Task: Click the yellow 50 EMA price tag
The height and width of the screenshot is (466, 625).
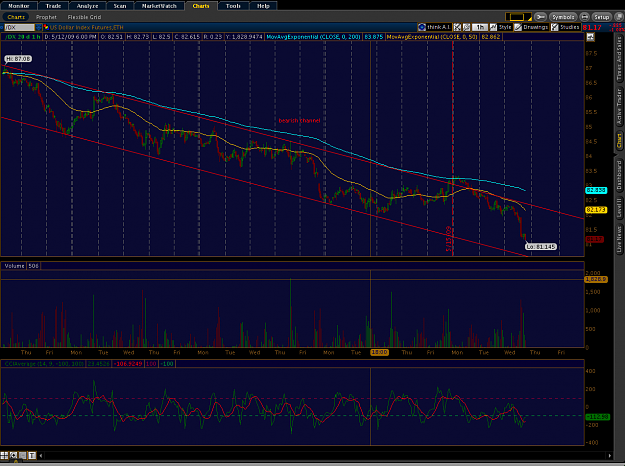Action: (x=596, y=209)
